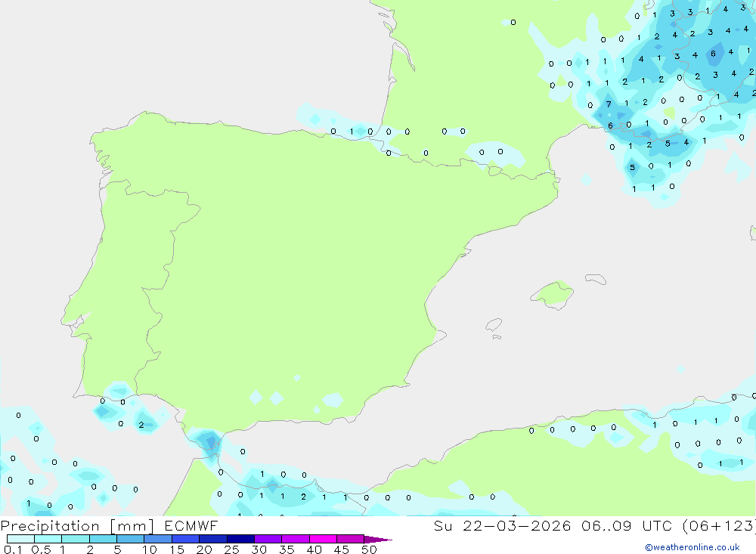
Task: Click the '2' value off the southern Portugal coast
Action: point(141,425)
